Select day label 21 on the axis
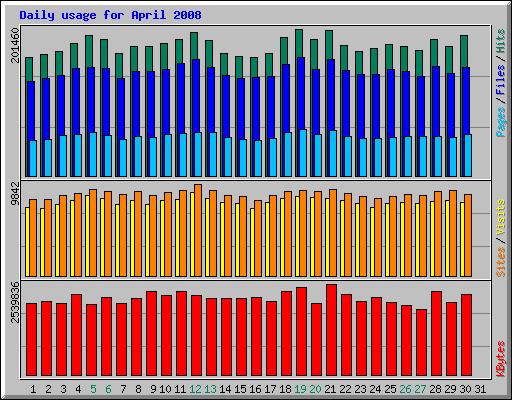The width and height of the screenshot is (512, 400). click(330, 389)
